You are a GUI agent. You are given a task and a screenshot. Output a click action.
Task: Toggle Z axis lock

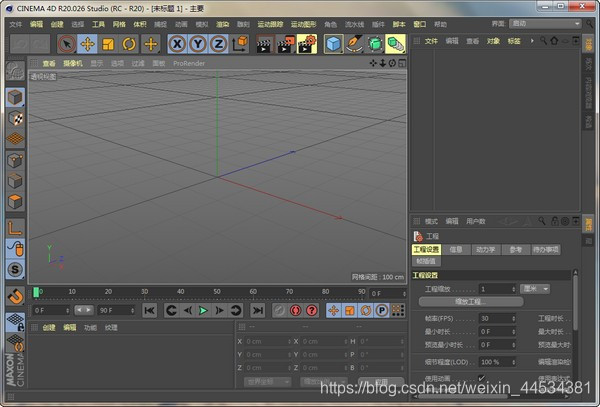tap(218, 44)
